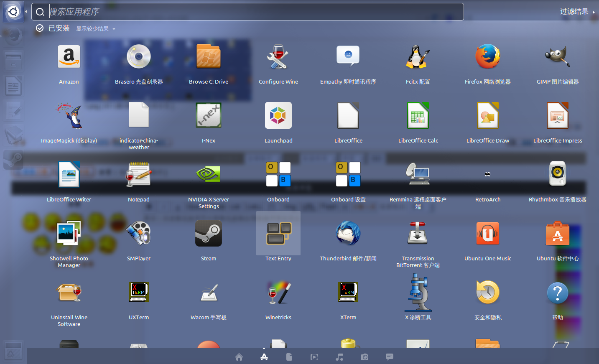Viewport: 599px width, 364px height.
Task: Launch Rhythmbox music player
Action: (558, 174)
